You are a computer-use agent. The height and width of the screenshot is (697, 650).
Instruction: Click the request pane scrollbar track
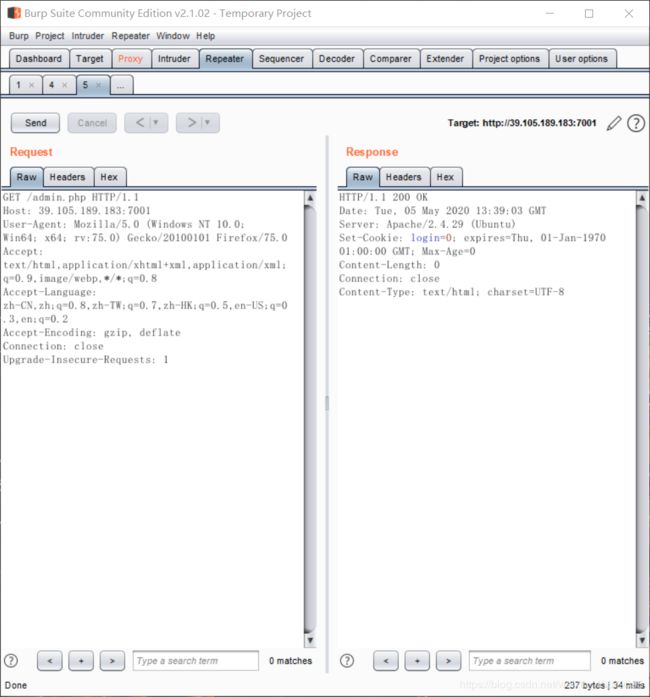click(310, 419)
